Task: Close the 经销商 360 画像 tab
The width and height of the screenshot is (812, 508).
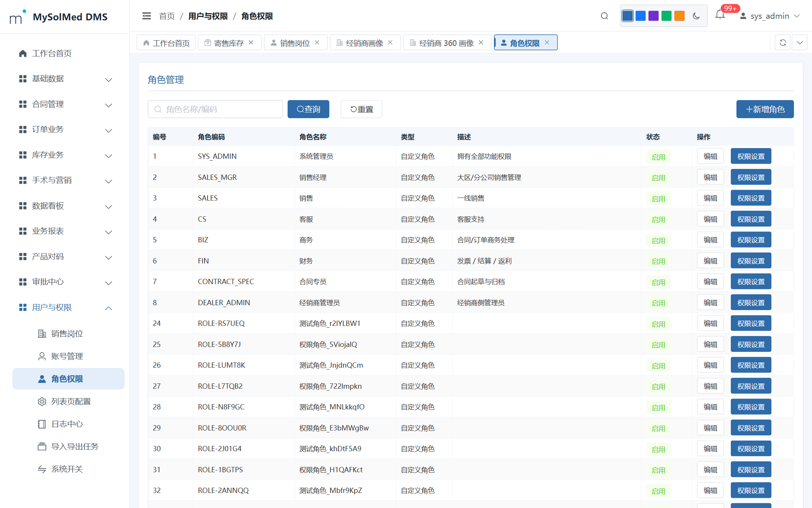Action: [481, 43]
